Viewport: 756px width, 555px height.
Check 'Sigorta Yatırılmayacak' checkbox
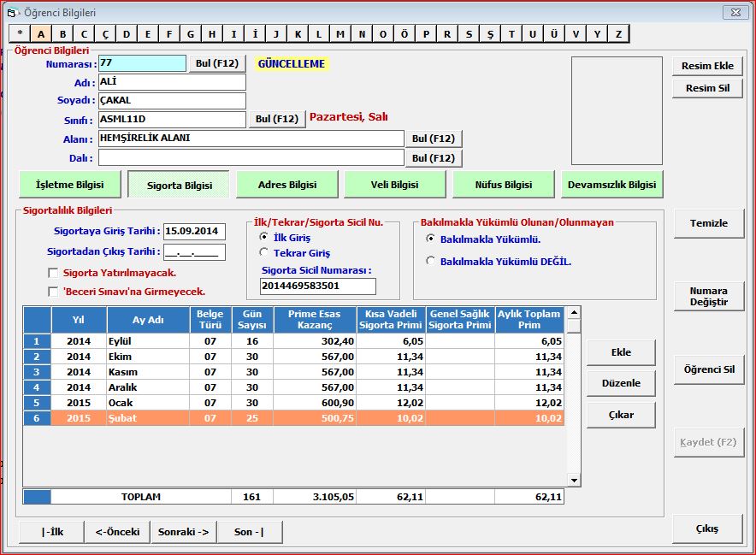pos(54,273)
